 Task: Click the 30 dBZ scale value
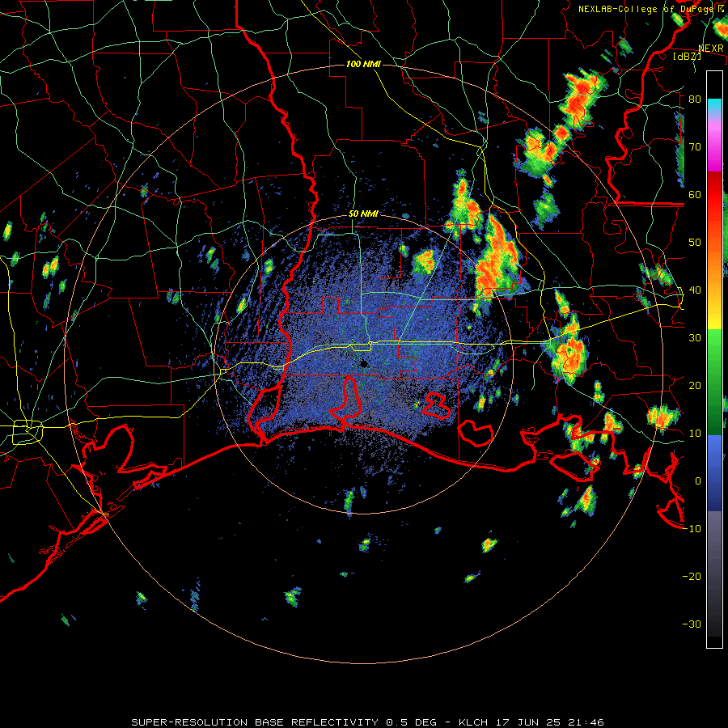click(x=695, y=338)
